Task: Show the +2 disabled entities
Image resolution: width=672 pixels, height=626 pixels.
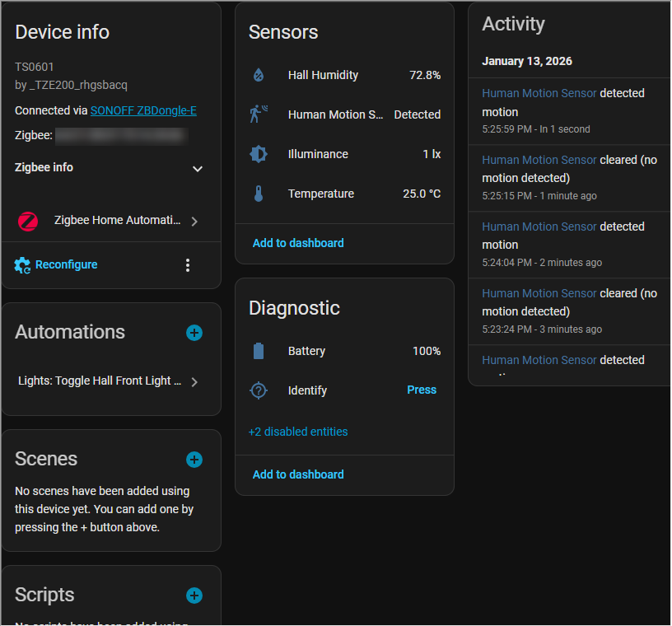Action: point(298,432)
